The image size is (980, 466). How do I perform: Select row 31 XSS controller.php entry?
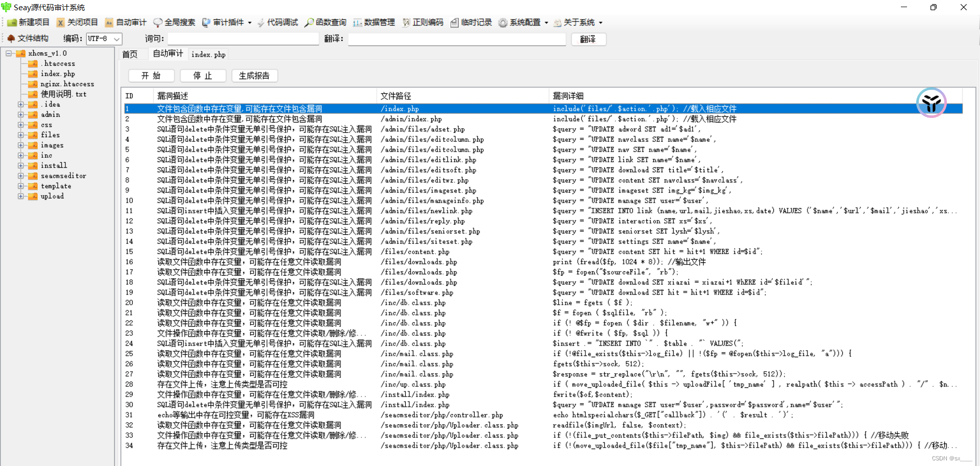coord(543,415)
